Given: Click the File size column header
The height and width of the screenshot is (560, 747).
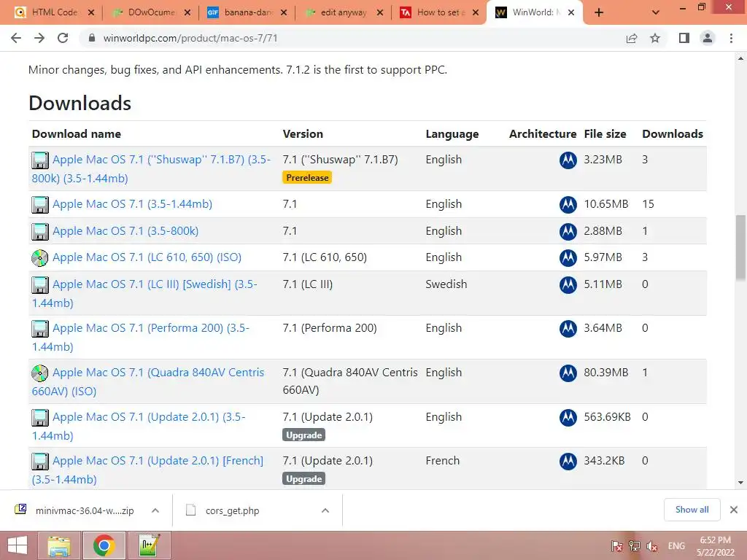Looking at the screenshot, I should click(605, 134).
